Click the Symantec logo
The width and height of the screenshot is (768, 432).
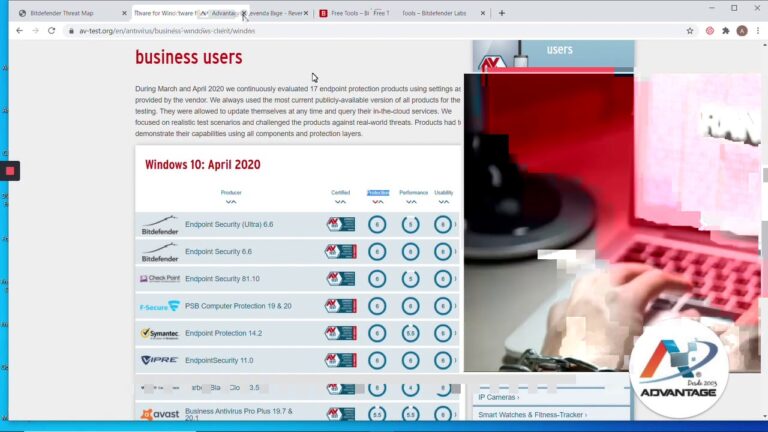[x=160, y=334]
